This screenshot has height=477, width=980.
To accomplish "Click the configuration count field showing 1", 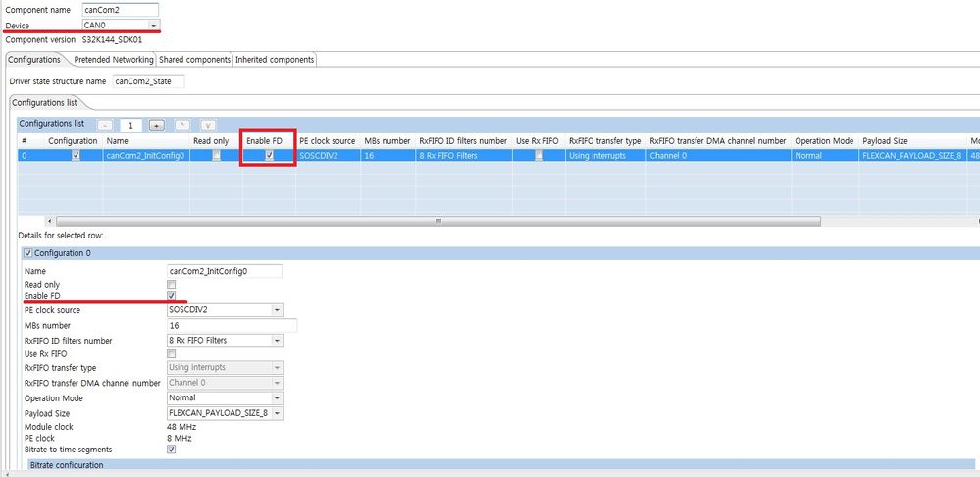I will pyautogui.click(x=130, y=125).
